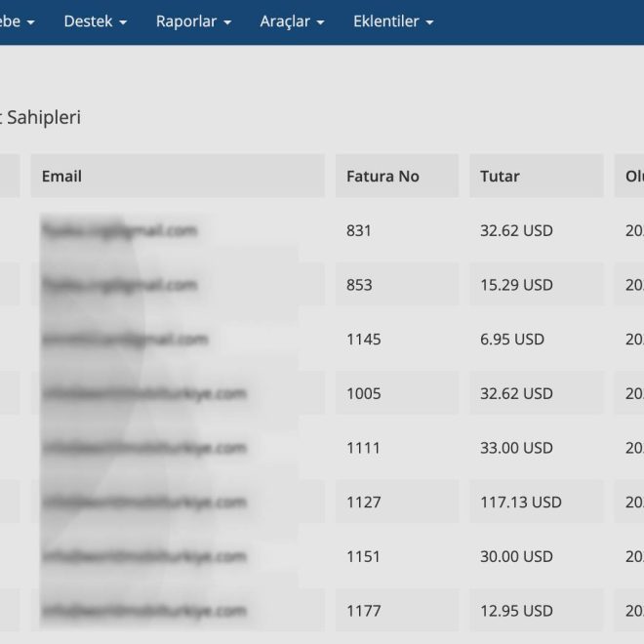Expand the Eklentiler menu
The width and height of the screenshot is (644, 644).
pos(392,21)
